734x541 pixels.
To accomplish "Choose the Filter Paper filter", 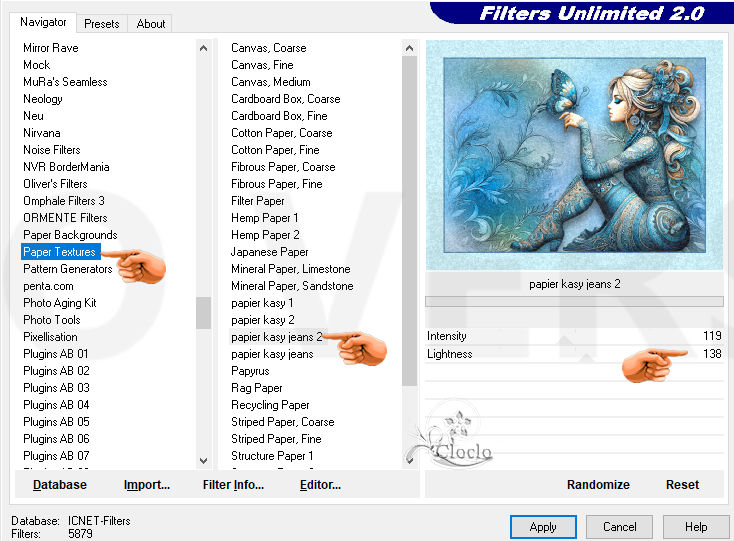I will (257, 201).
